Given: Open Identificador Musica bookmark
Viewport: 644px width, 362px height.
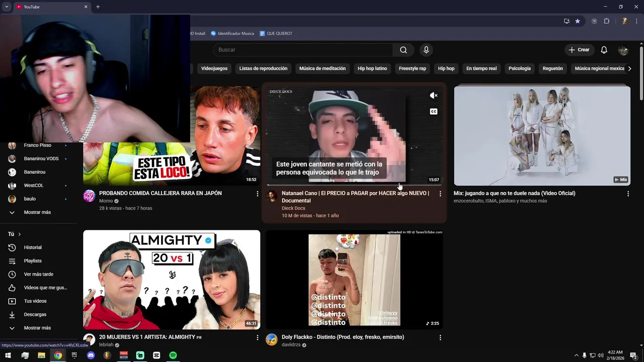Looking at the screenshot, I should tap(232, 33).
